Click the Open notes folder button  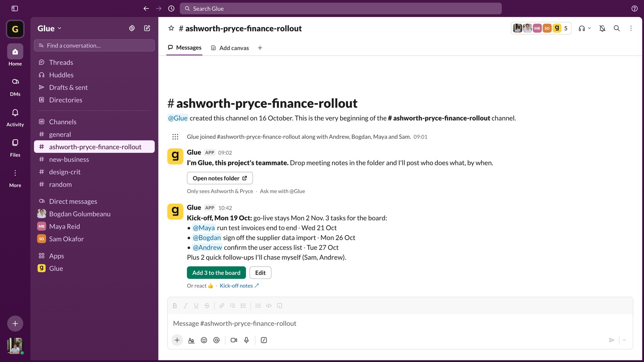point(220,178)
